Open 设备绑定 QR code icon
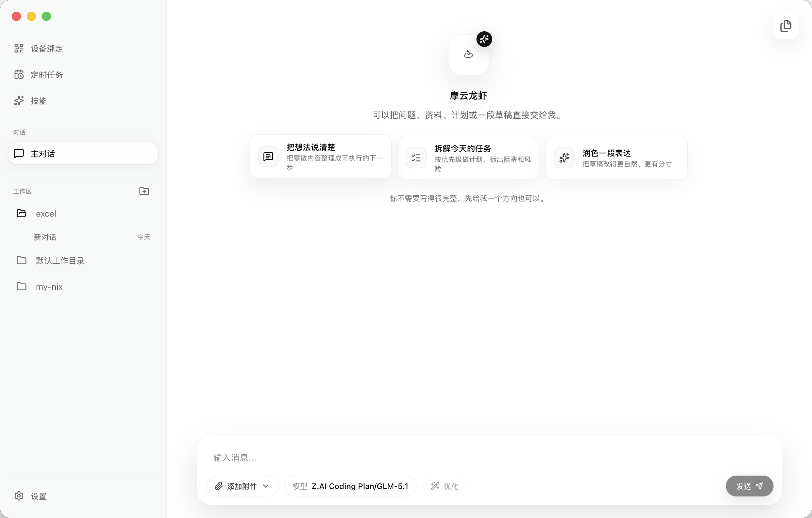 point(19,49)
